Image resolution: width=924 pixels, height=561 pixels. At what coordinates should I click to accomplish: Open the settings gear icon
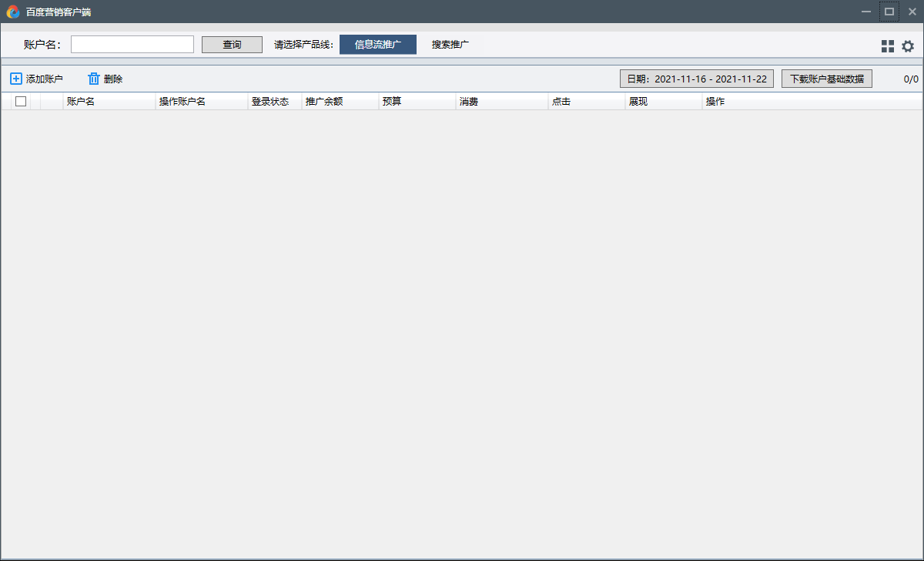point(908,46)
